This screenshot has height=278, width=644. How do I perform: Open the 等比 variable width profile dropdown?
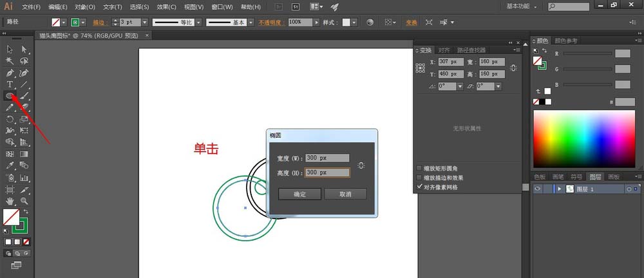click(198, 23)
